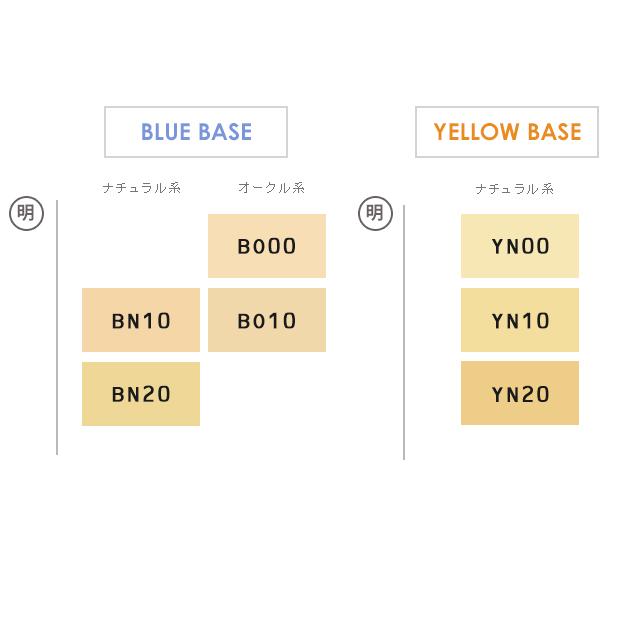630x630 pixels.
Task: Click ナチュラル系 label under BLUE BASE
Action: point(141,188)
